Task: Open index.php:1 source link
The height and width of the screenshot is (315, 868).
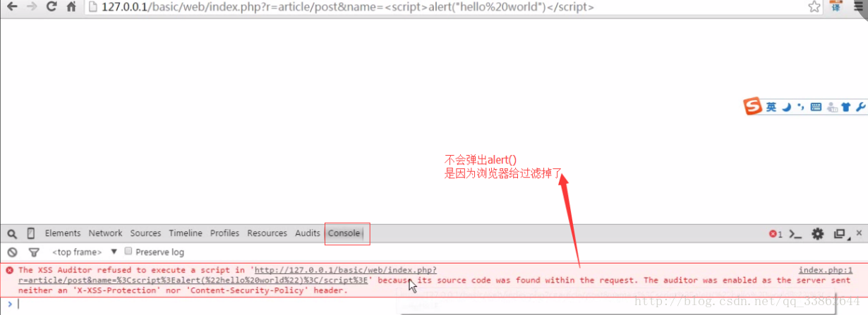Action: point(826,270)
